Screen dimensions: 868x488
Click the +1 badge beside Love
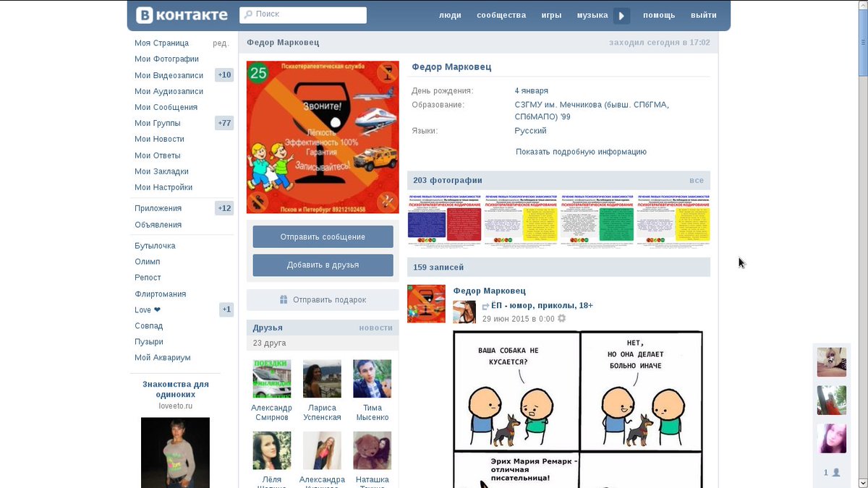(226, 310)
